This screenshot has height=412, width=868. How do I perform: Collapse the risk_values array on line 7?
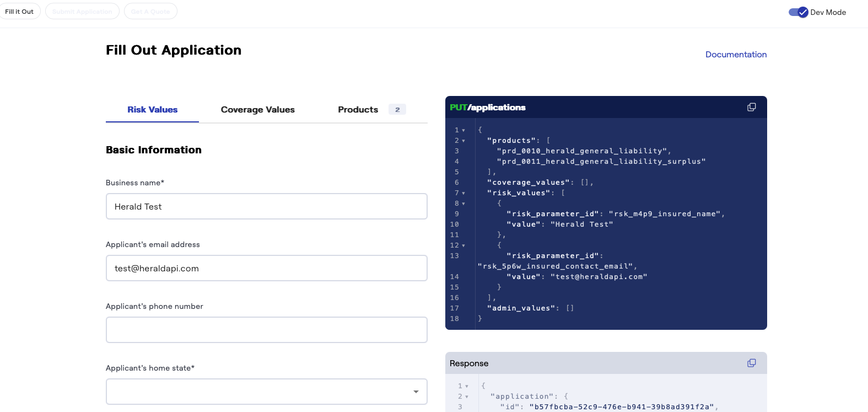tap(463, 193)
